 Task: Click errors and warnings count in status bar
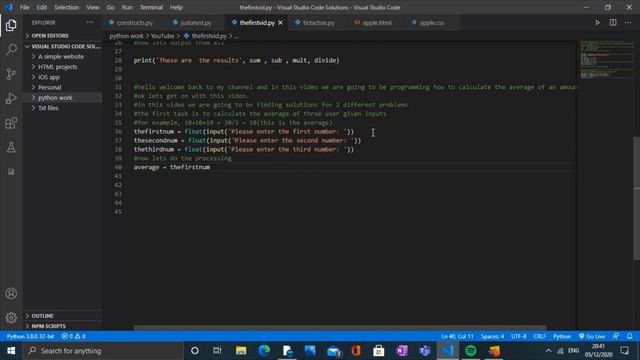73,336
